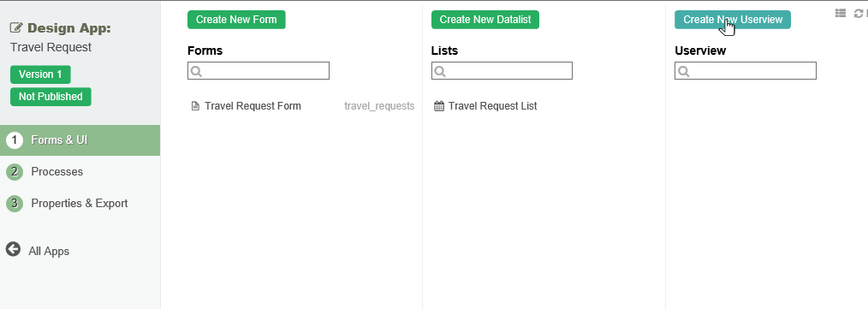Viewport: 868px width, 309px height.
Task: Click inside the Userview search field
Action: click(x=745, y=71)
